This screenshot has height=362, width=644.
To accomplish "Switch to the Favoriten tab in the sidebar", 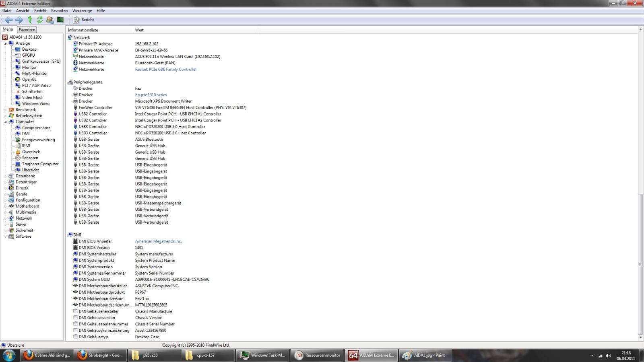I will 27,30.
